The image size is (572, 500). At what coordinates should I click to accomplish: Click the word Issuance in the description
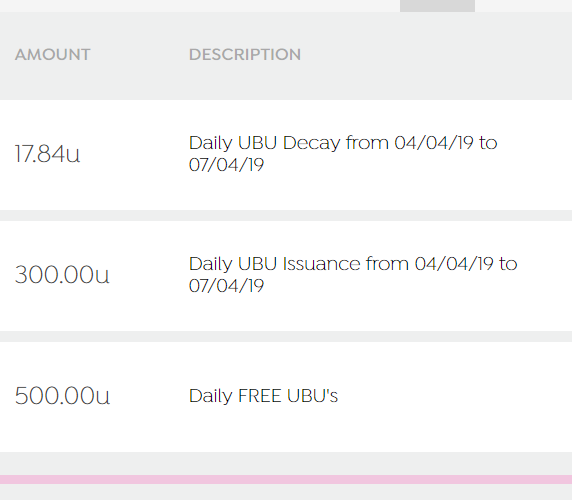[321, 264]
